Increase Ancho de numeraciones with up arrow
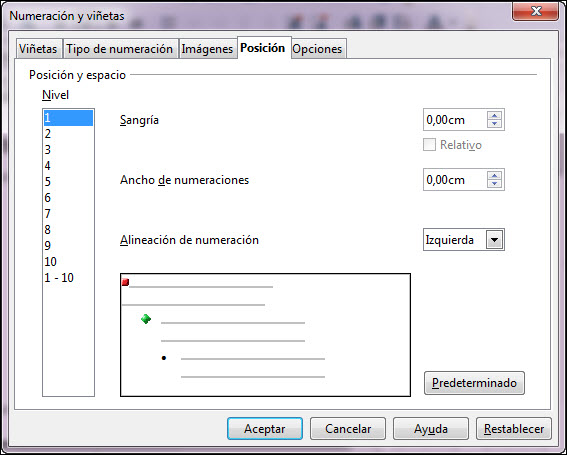This screenshot has height=455, width=567. pos(494,176)
